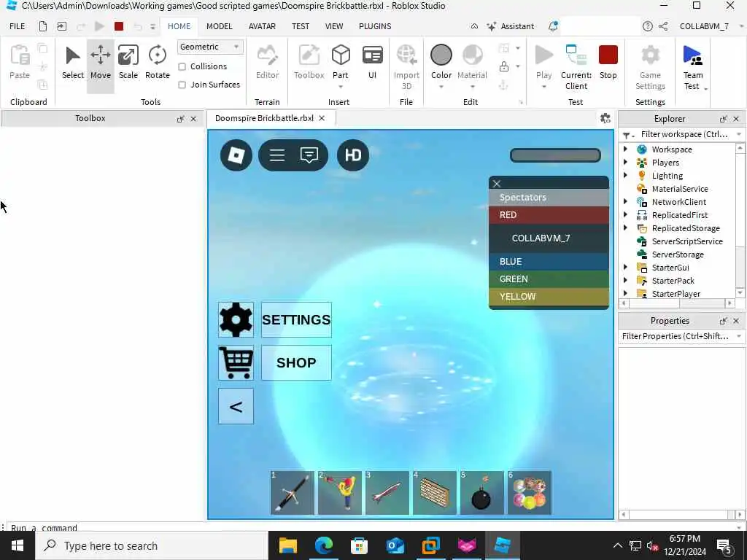
Task: Open Microsoft Edge from the taskbar
Action: coord(323,545)
